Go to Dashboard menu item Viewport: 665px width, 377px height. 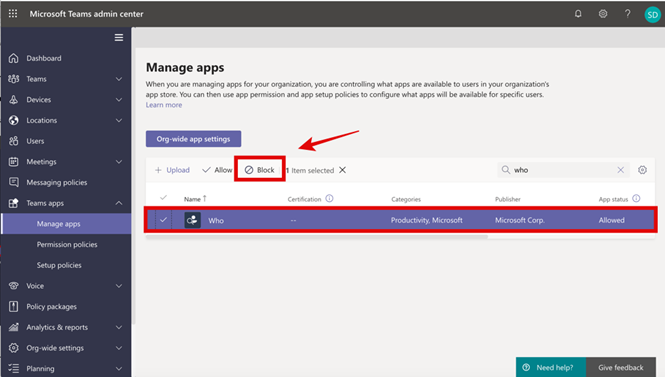pyautogui.click(x=44, y=58)
